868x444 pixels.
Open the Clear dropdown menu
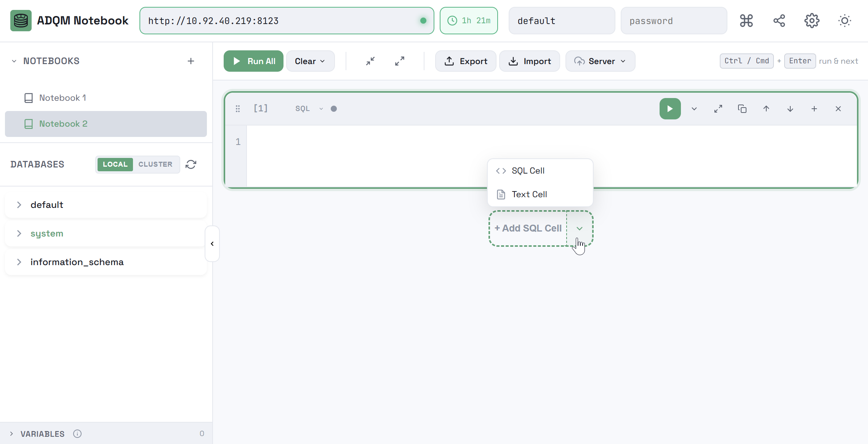pyautogui.click(x=310, y=61)
